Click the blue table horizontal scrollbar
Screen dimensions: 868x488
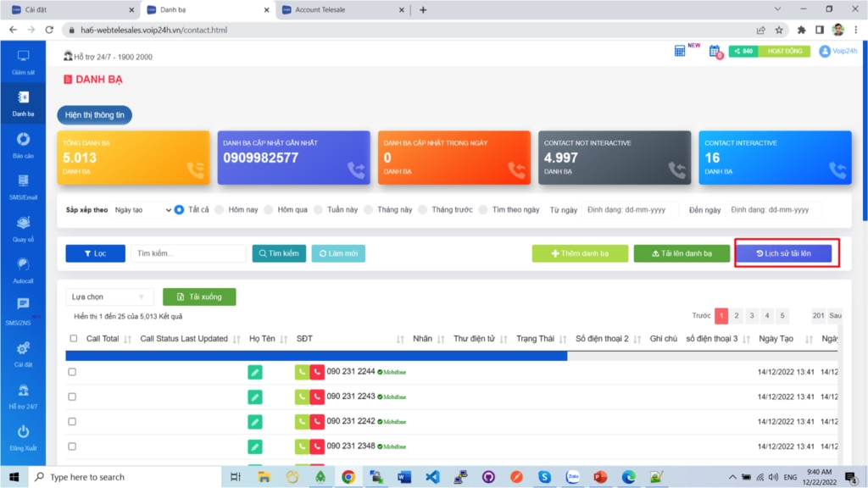[316, 356]
